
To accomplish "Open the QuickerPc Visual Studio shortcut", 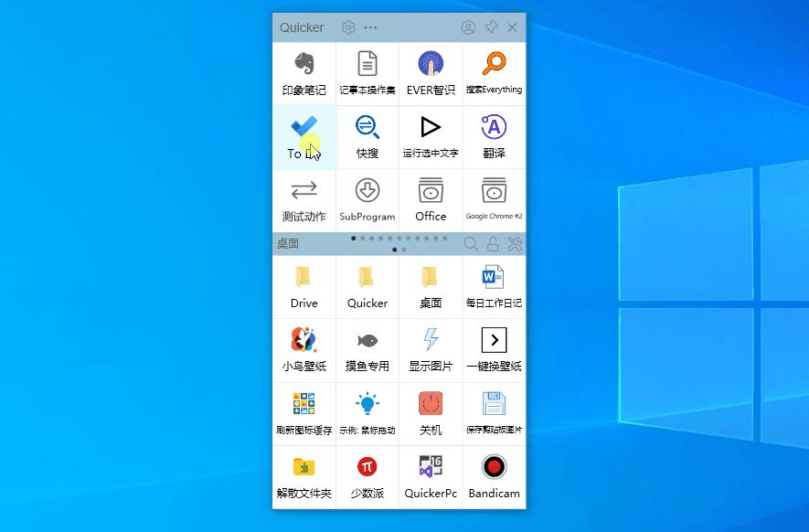I will coord(431,478).
